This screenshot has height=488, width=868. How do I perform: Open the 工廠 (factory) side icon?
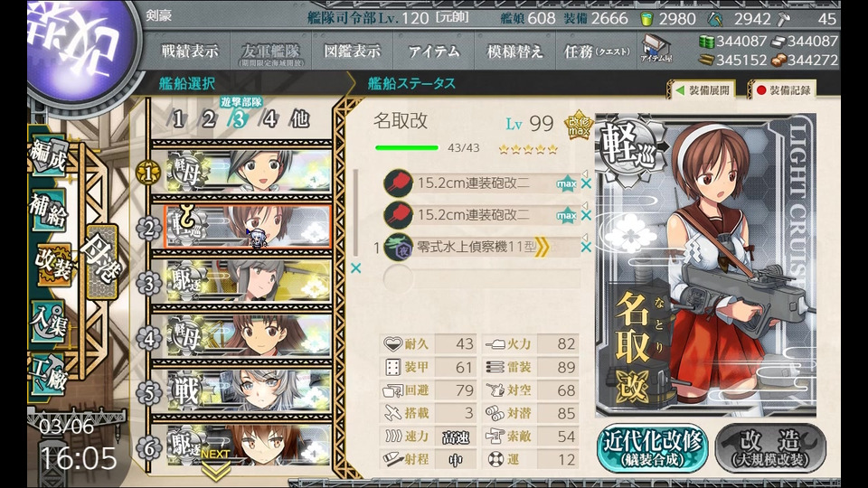(49, 374)
